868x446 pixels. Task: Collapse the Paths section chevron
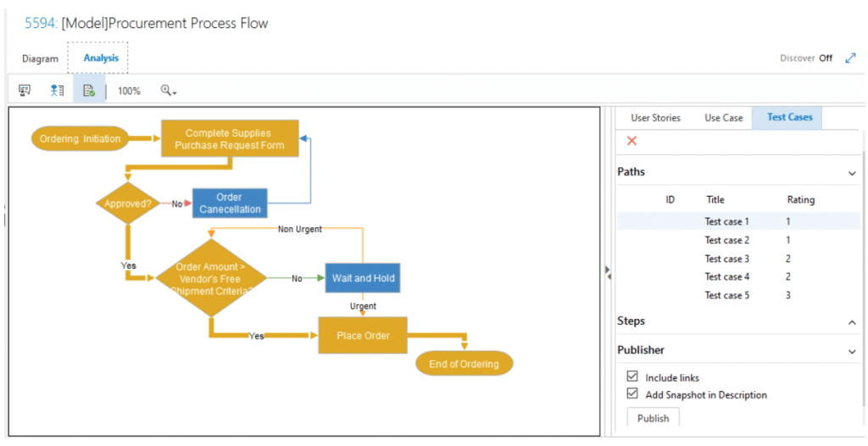pos(852,174)
